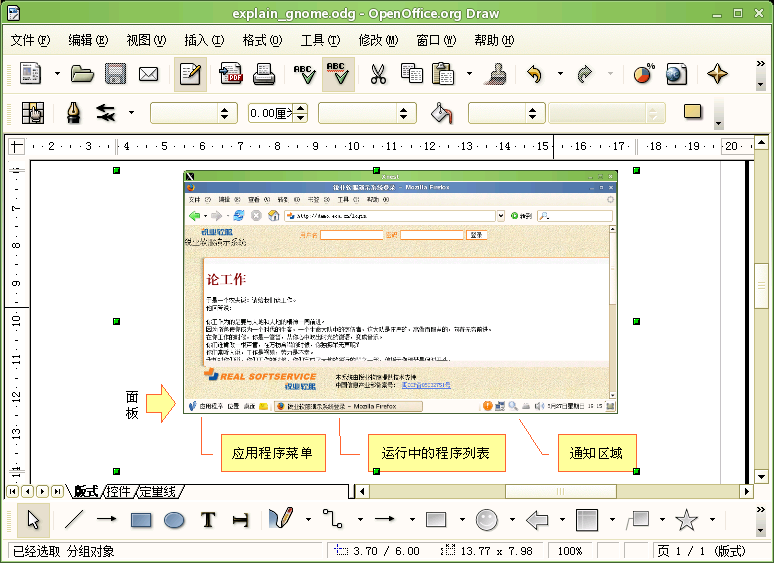Image resolution: width=774 pixels, height=563 pixels.
Task: Select the Ellipse drawing tool
Action: tap(174, 520)
